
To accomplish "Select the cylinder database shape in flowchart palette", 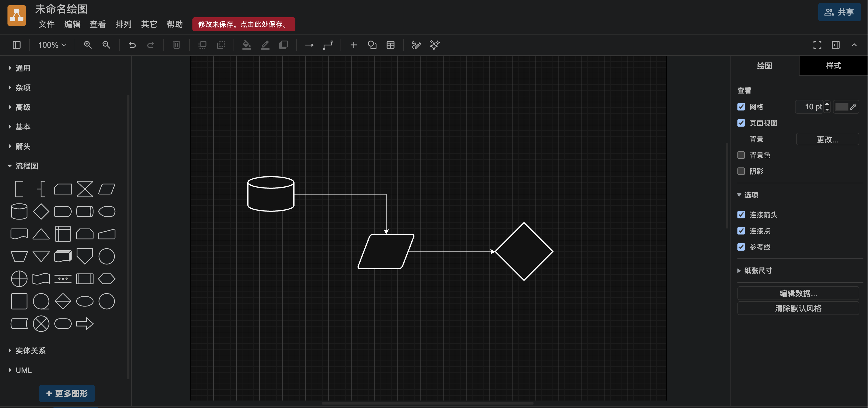I will tap(19, 211).
